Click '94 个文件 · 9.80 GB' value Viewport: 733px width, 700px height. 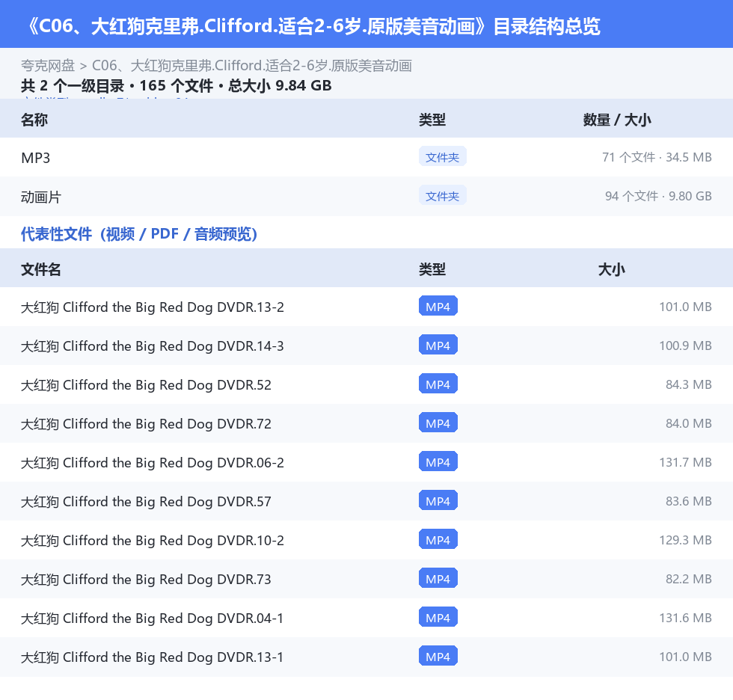tap(658, 196)
